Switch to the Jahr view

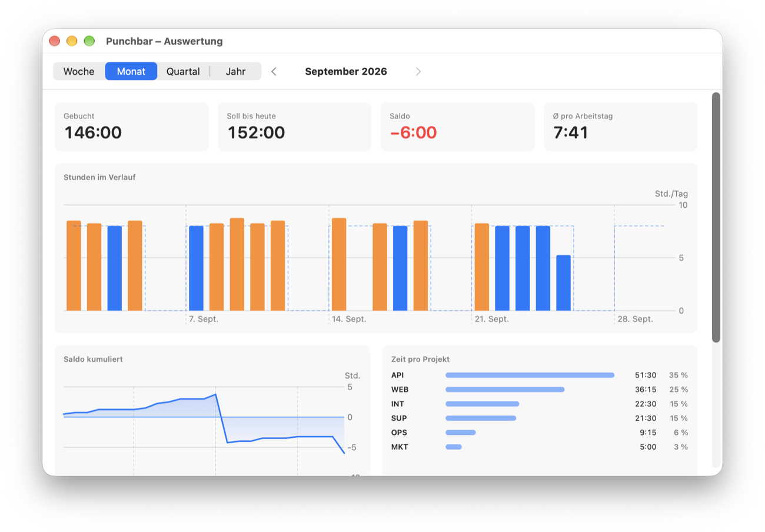click(x=235, y=71)
